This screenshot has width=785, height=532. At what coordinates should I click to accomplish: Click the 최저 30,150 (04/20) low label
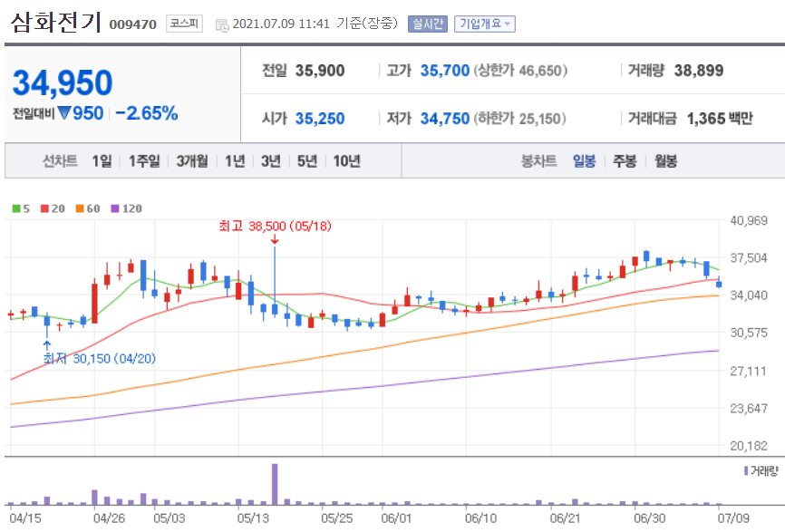click(99, 358)
